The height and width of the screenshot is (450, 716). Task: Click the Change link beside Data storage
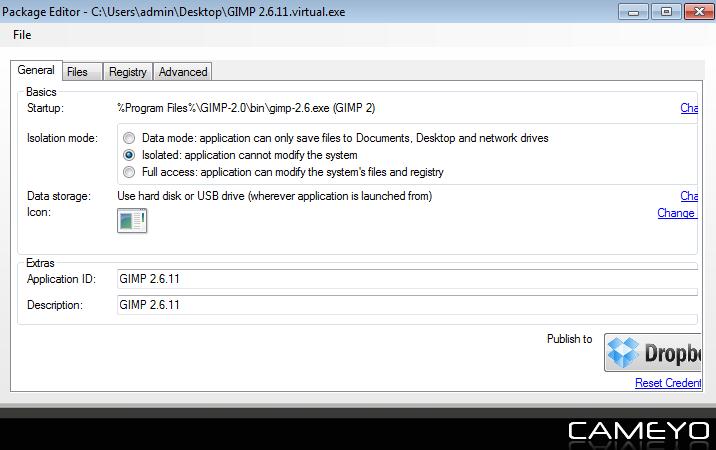[689, 196]
